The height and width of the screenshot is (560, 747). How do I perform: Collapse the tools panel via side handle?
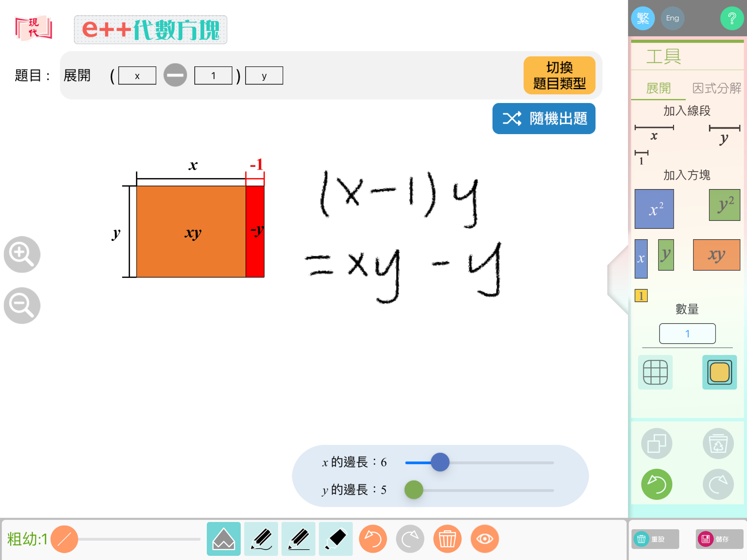(618, 280)
